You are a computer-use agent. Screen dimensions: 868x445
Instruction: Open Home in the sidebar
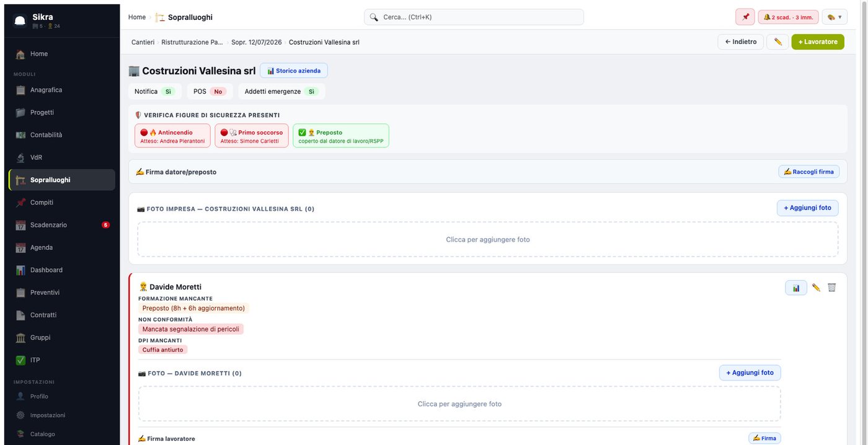click(62, 54)
